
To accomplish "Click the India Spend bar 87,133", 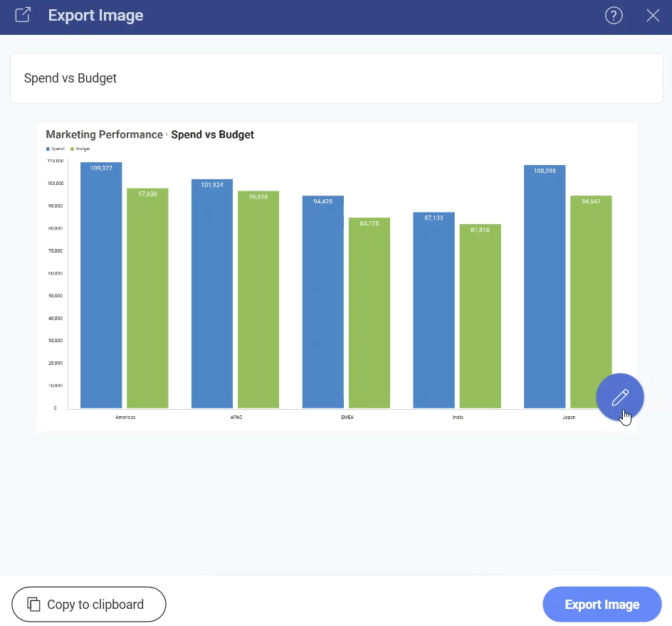I will [x=434, y=310].
